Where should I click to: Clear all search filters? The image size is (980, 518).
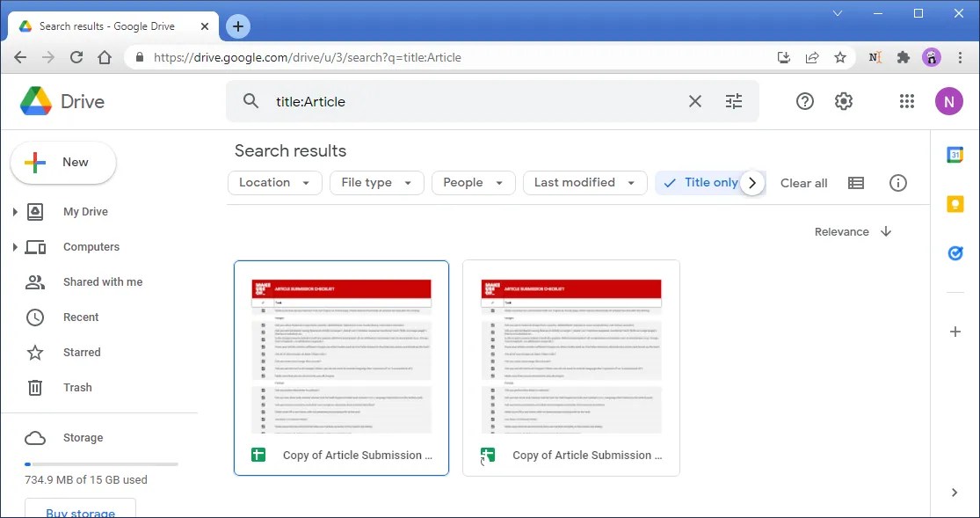click(x=803, y=182)
